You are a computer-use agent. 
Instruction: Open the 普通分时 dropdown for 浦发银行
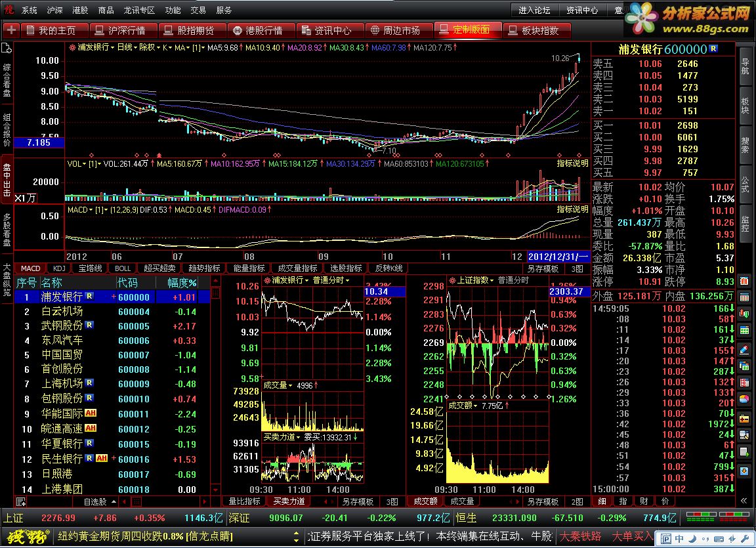click(331, 280)
